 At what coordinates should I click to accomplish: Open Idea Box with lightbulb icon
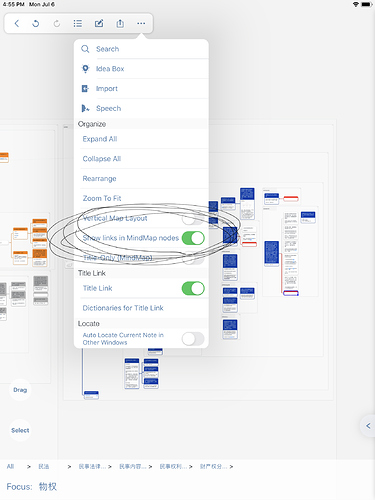pyautogui.click(x=141, y=69)
